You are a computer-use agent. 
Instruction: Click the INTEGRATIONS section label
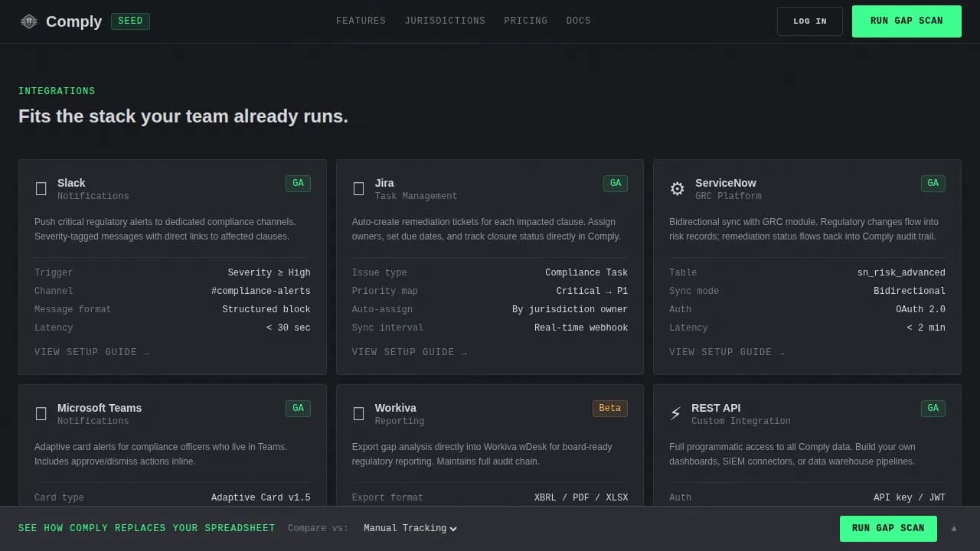[57, 91]
